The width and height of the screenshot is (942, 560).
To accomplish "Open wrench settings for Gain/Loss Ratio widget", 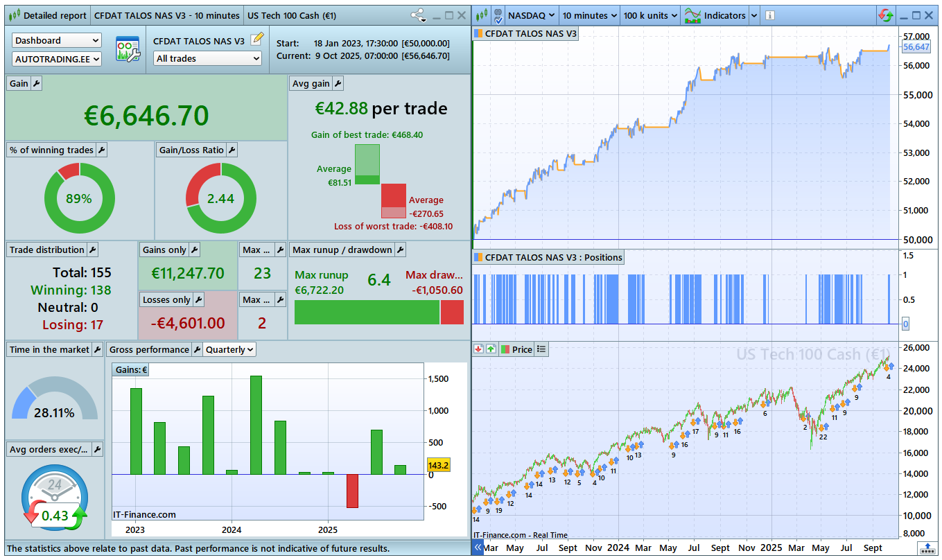I will pos(232,150).
